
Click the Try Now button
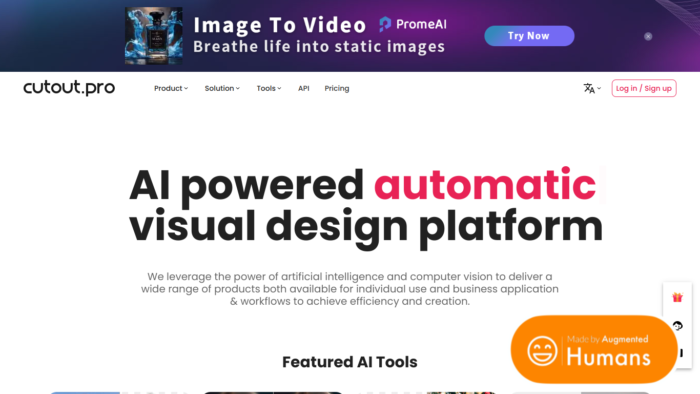[x=529, y=36]
